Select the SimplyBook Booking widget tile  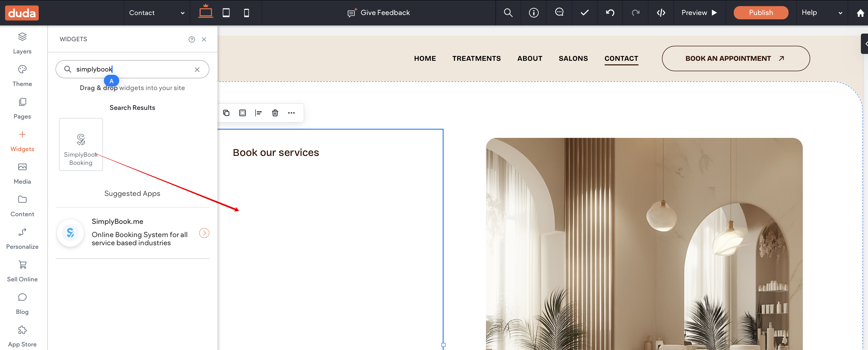click(81, 144)
